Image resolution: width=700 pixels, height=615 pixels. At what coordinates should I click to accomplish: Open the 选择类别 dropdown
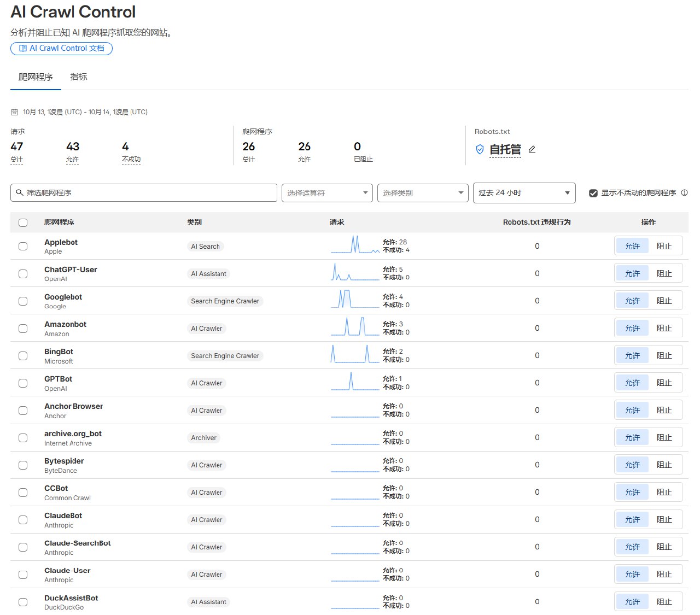pyautogui.click(x=423, y=193)
